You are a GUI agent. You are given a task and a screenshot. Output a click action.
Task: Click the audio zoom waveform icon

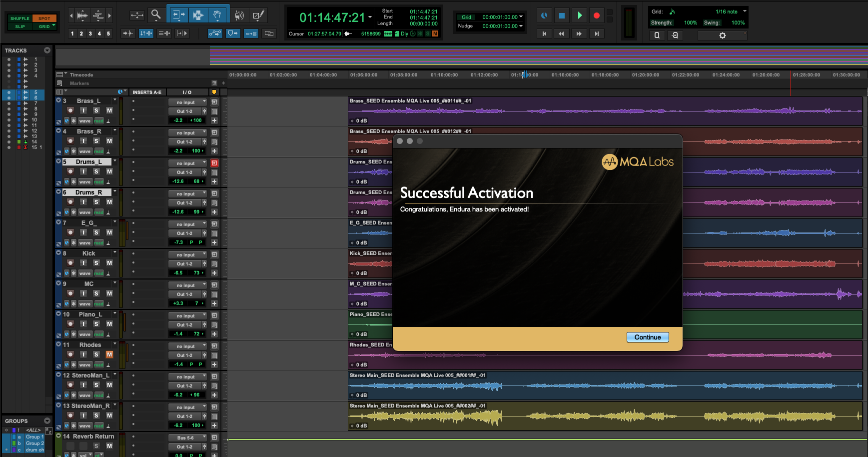coord(83,16)
